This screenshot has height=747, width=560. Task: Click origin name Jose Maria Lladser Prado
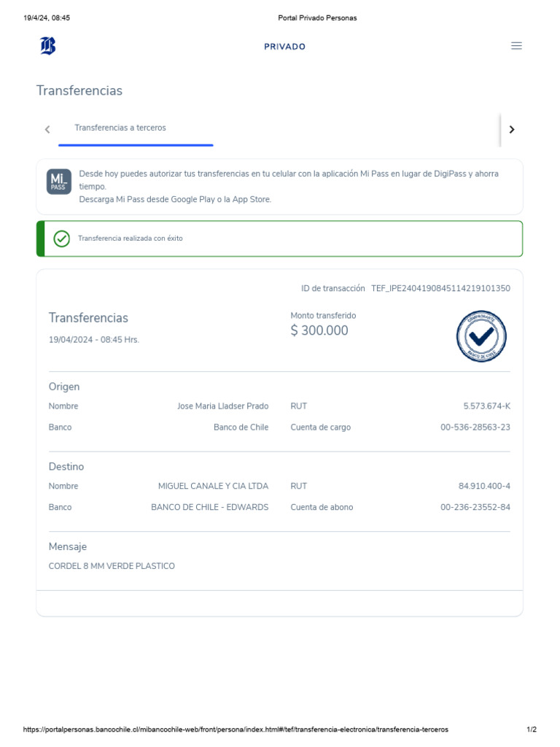point(222,406)
